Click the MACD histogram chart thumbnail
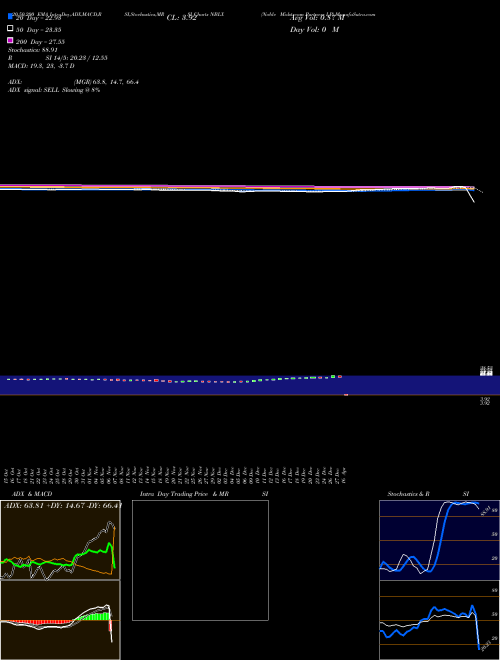This screenshot has height=660, width=500. click(x=60, y=620)
